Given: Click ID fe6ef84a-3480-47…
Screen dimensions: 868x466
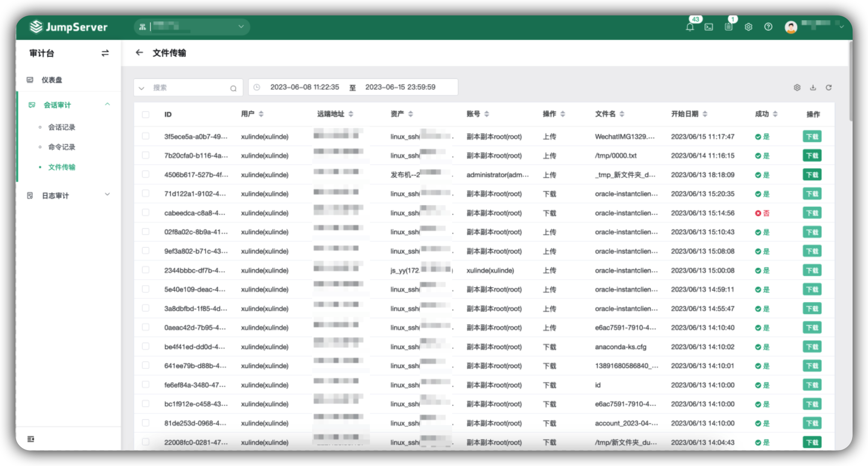Looking at the screenshot, I should pos(195,385).
